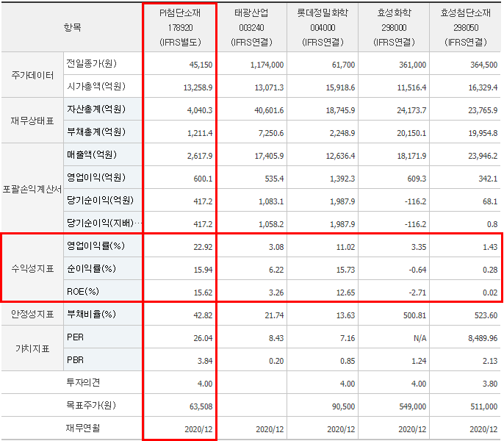
Task: Select operating margin value 11.02
Action: point(345,247)
